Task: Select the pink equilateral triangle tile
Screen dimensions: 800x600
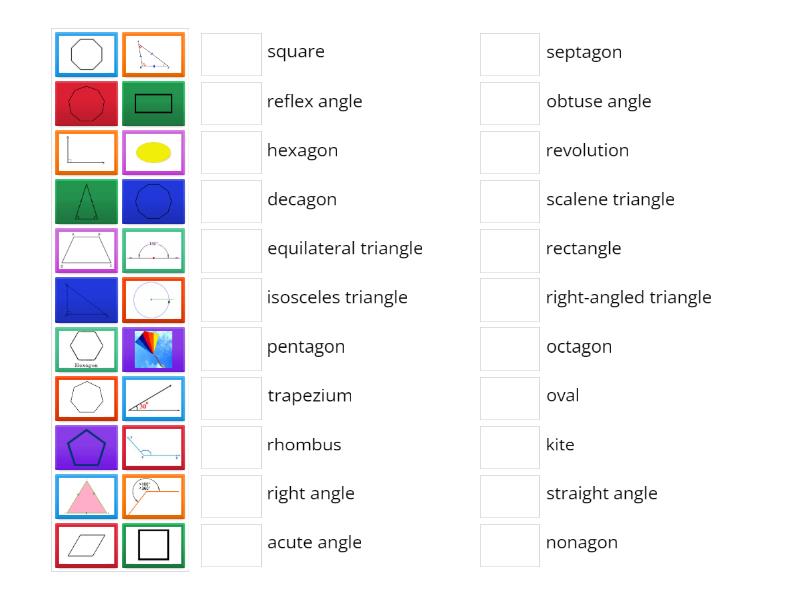Action: point(85,496)
